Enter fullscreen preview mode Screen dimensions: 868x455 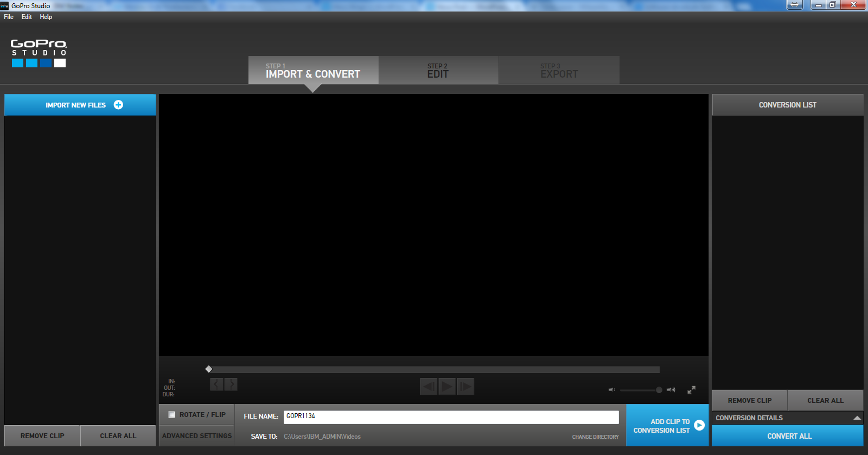(692, 390)
